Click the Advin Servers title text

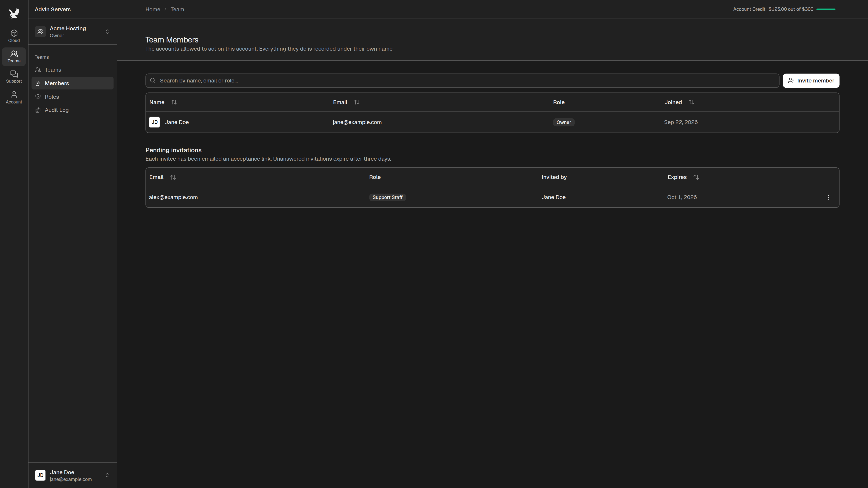coord(53,9)
